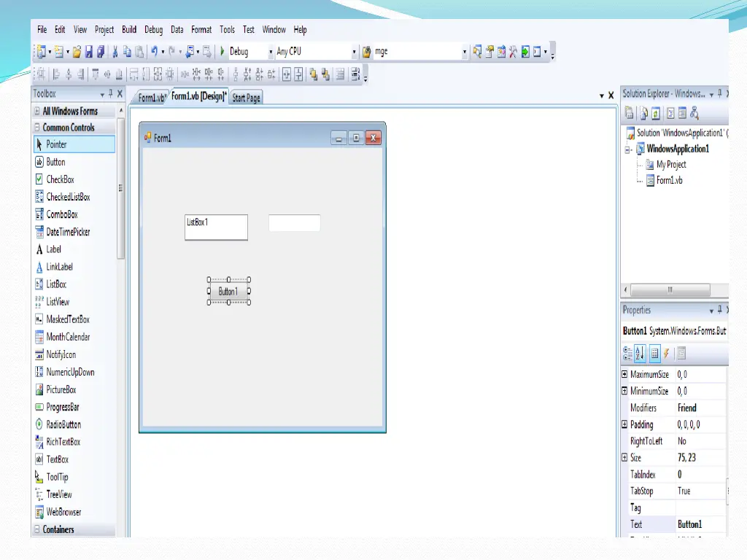Toggle Alphabetical sort in Properties panel

(x=640, y=354)
